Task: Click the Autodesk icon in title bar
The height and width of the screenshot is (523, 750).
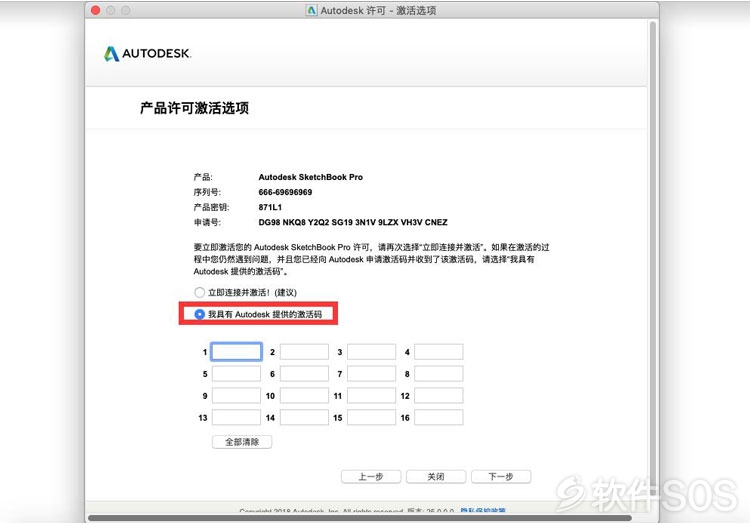Action: coord(311,11)
